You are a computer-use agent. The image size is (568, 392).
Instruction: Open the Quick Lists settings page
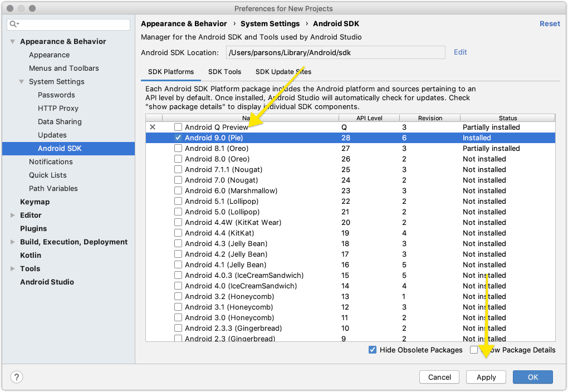(48, 175)
